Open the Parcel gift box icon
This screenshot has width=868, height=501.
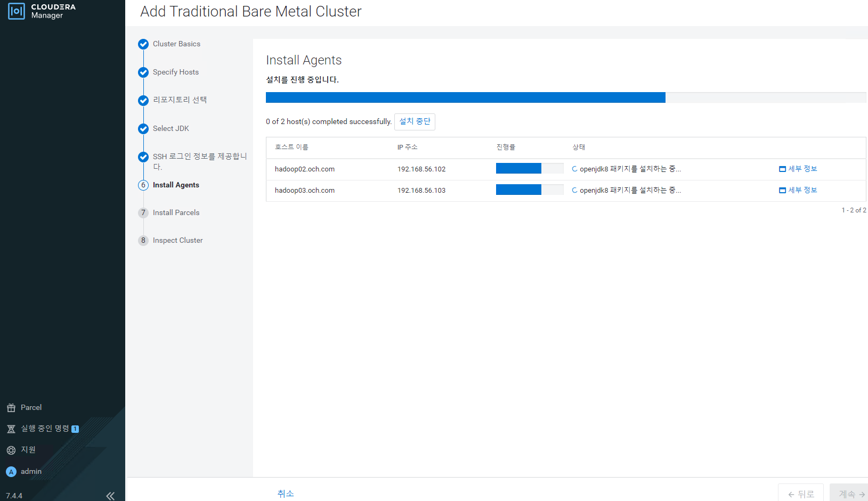pyautogui.click(x=11, y=408)
